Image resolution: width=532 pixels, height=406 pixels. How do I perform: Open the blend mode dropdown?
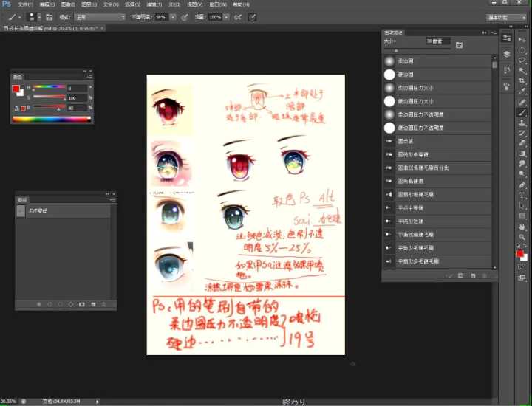point(100,16)
